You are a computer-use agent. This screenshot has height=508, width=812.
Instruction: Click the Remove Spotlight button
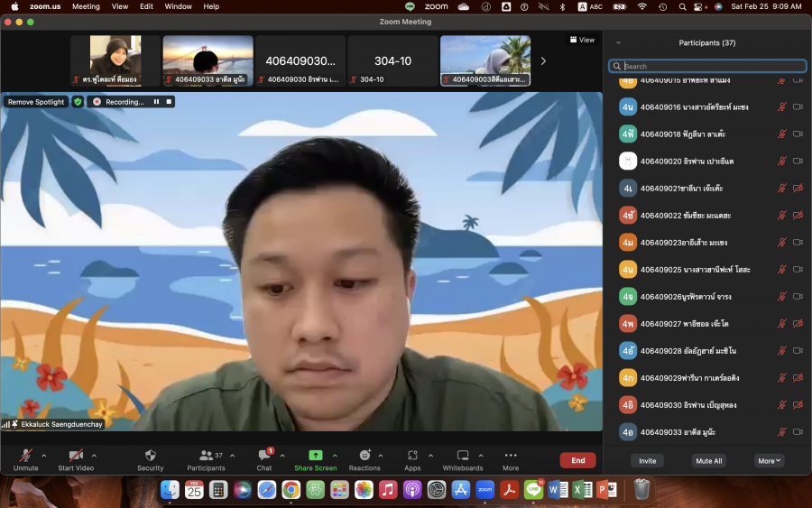pos(36,102)
